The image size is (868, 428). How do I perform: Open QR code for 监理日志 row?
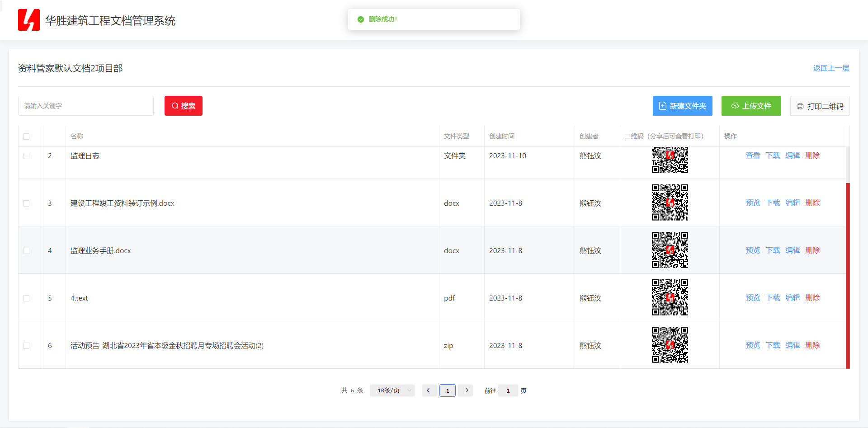[670, 160]
